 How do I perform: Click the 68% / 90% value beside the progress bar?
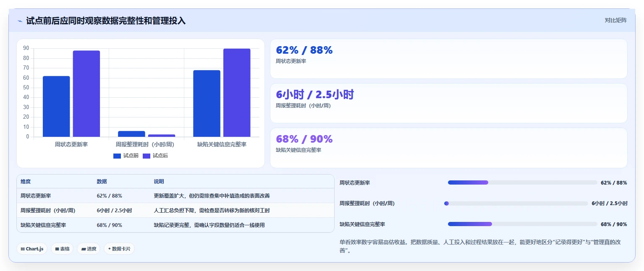point(614,224)
